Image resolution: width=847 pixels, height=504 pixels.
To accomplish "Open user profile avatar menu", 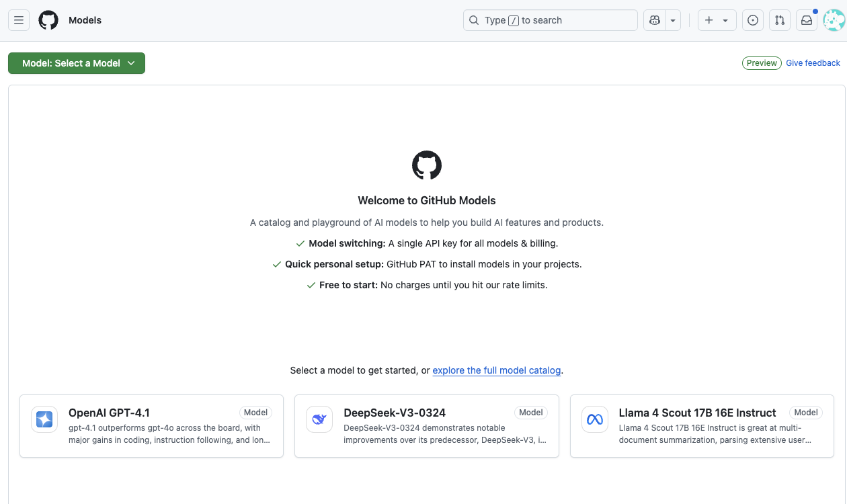I will (834, 20).
